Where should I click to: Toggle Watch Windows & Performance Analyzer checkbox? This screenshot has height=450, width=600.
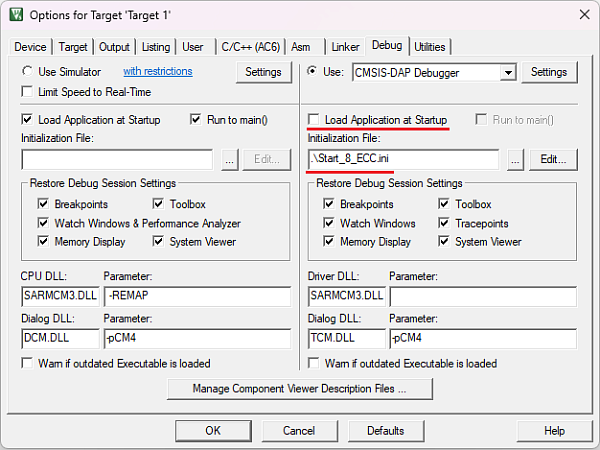(x=44, y=223)
